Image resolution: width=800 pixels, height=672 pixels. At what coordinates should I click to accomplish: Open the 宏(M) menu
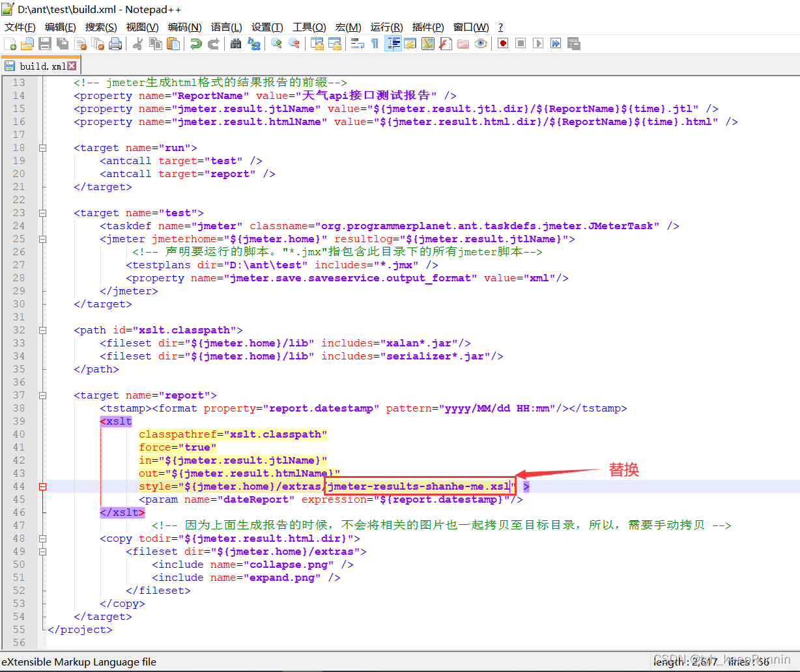(x=349, y=27)
